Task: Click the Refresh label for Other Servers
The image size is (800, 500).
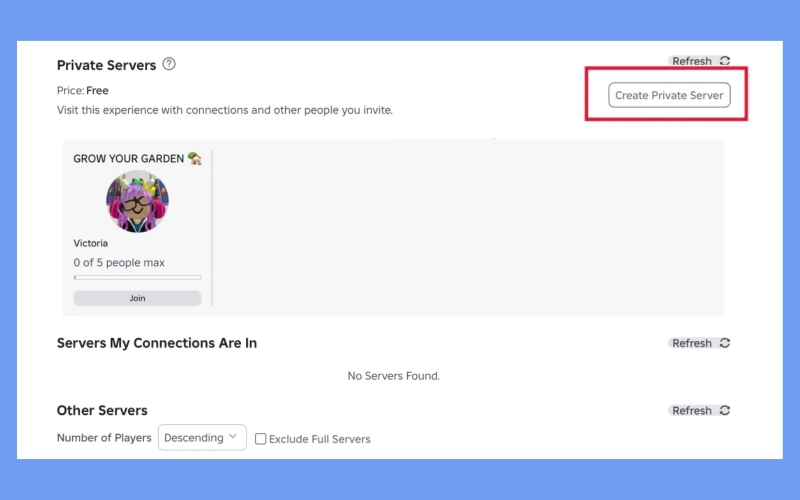Action: point(692,410)
